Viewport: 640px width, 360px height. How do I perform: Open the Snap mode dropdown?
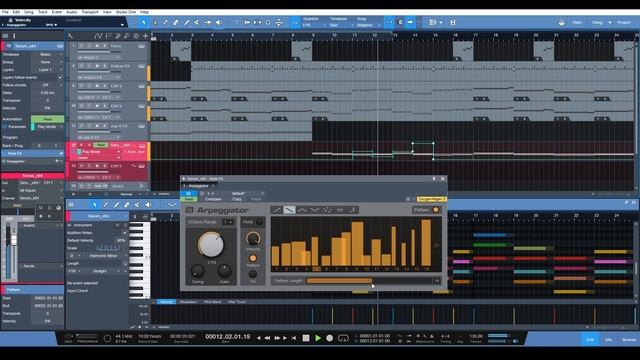[x=368, y=25]
